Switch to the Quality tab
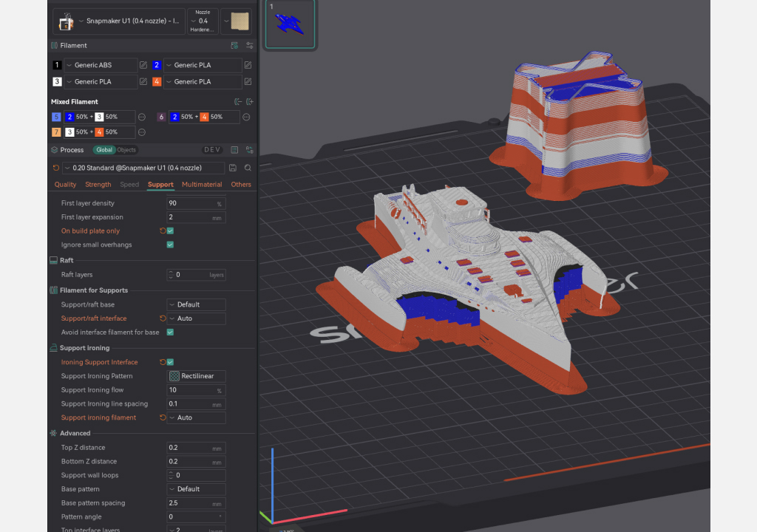The width and height of the screenshot is (757, 532). [65, 185]
